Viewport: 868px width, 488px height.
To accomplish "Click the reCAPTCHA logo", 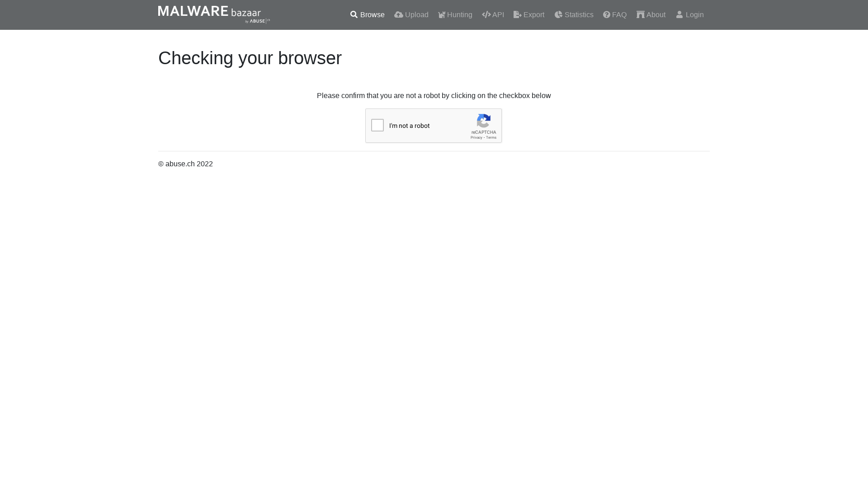I will (x=484, y=122).
